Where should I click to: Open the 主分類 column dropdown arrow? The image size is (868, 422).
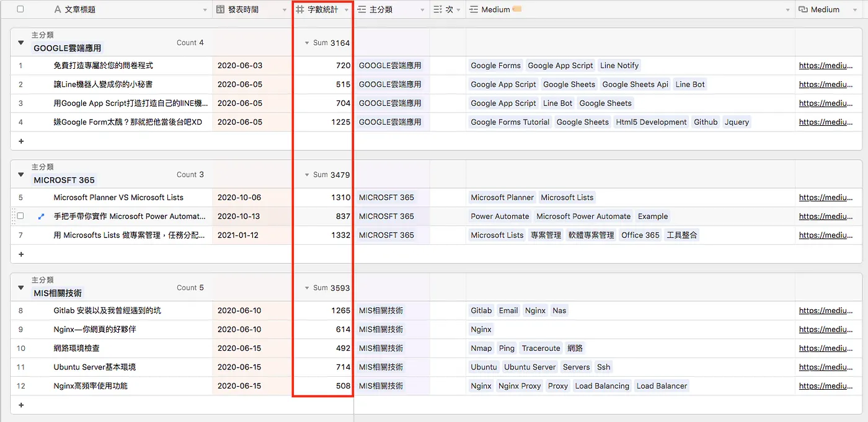[422, 10]
